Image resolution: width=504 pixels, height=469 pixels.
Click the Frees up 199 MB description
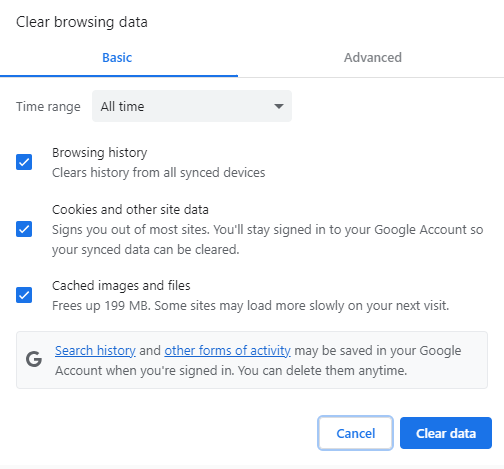point(251,306)
